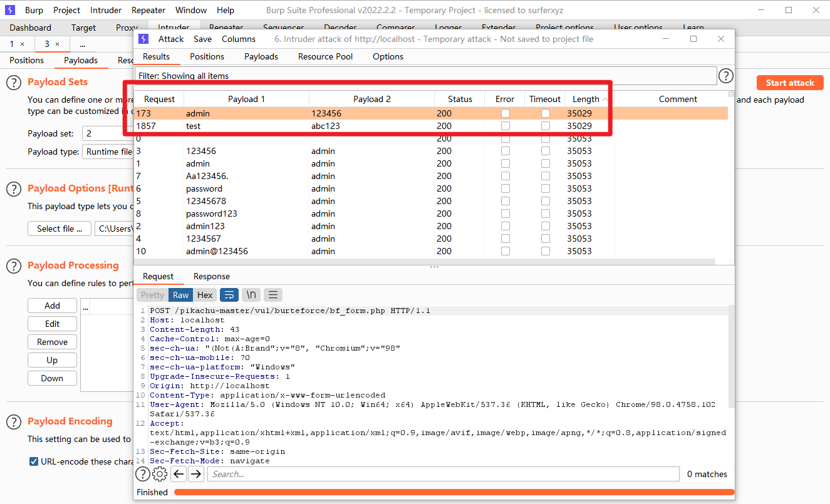The height and width of the screenshot is (504, 830).
Task: Click the show non-printable characters \n icon
Action: pyautogui.click(x=251, y=295)
